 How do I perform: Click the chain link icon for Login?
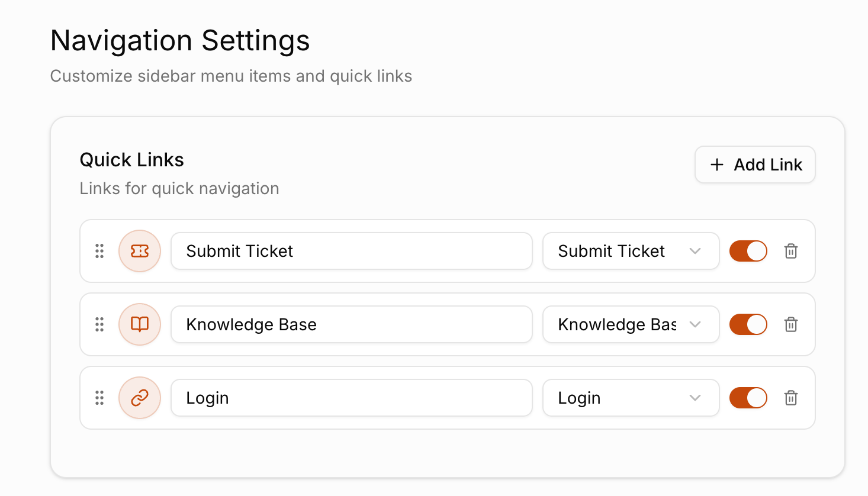[140, 398]
